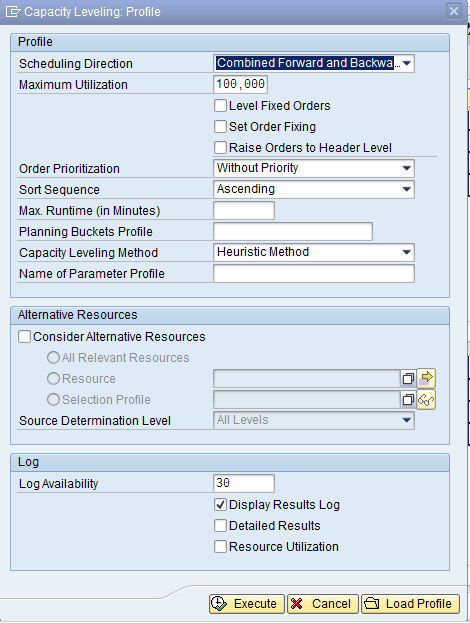This screenshot has width=470, height=624.
Task: Click the Load Profile button
Action: pos(410,604)
